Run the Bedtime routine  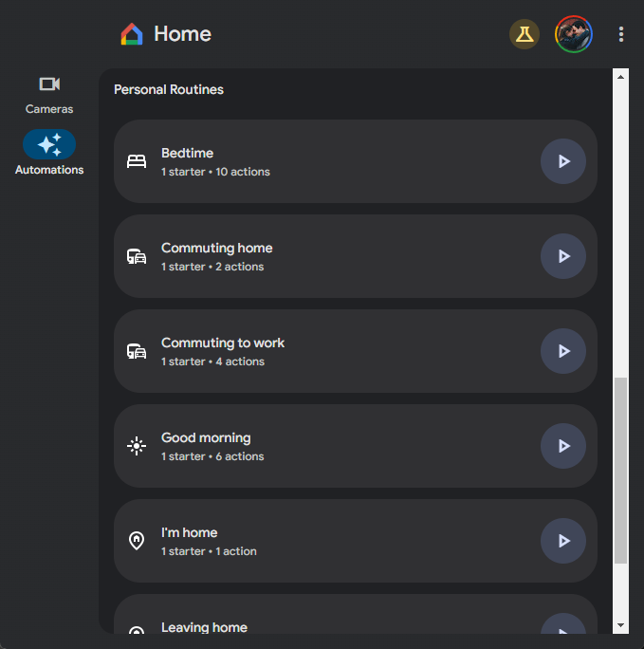(562, 161)
